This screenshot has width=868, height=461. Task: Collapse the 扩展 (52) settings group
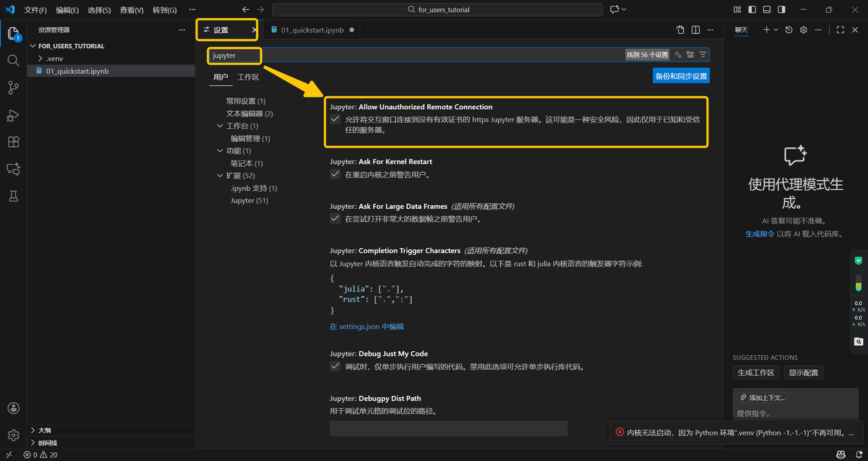pos(220,176)
